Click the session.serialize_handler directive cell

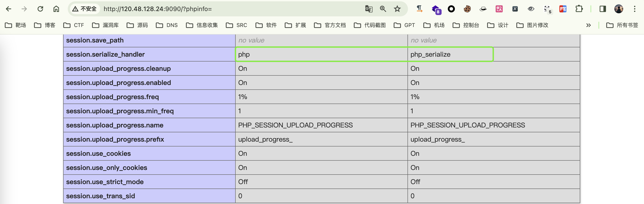pos(149,54)
